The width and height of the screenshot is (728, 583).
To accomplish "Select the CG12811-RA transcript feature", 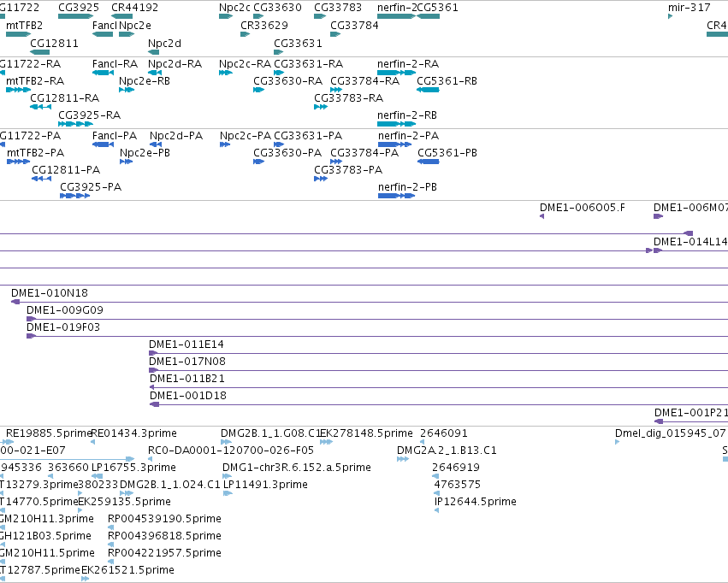I will pyautogui.click(x=40, y=107).
